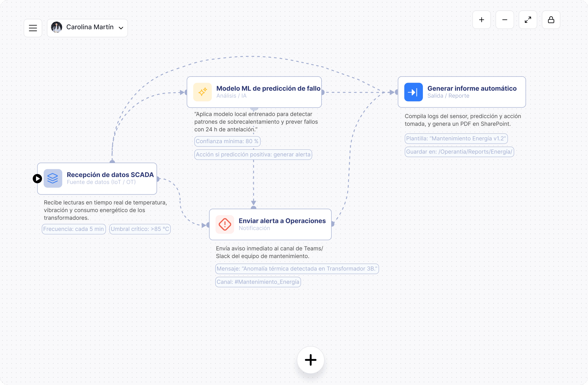Viewport: 588px width, 385px height.
Task: Select 'Generar informe automático' node title
Action: click(x=472, y=88)
